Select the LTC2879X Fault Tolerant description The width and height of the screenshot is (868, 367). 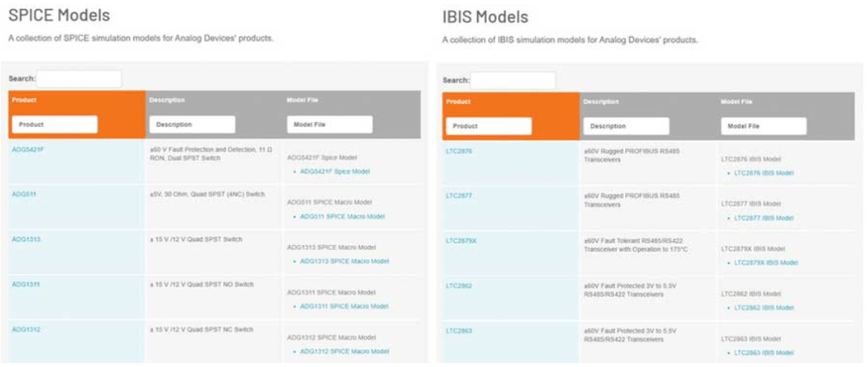point(636,245)
